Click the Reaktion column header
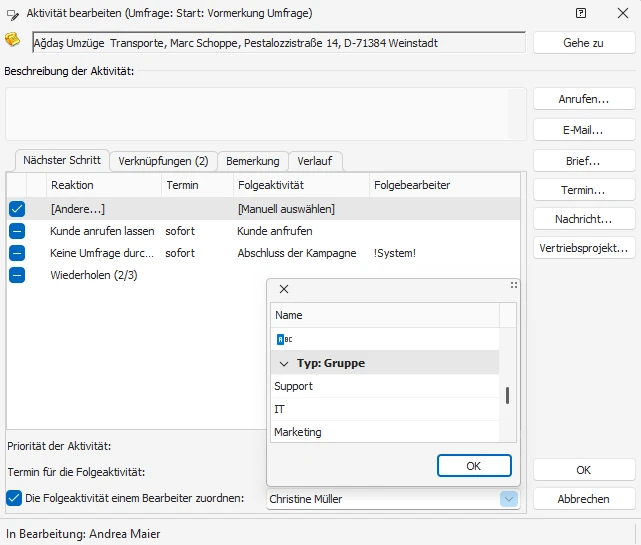Image resolution: width=641 pixels, height=545 pixels. click(104, 185)
